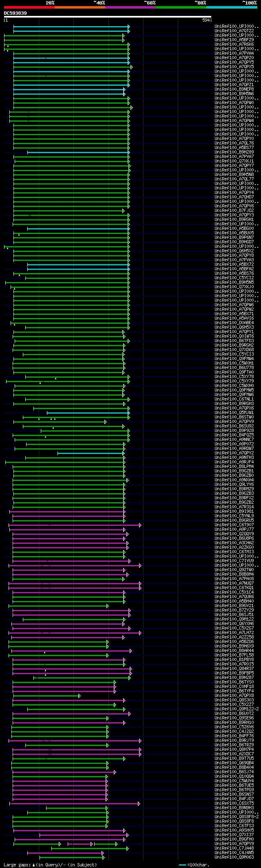Select label UniRef100_B6U778
Screen dimensions: 261x868
coord(234,368)
